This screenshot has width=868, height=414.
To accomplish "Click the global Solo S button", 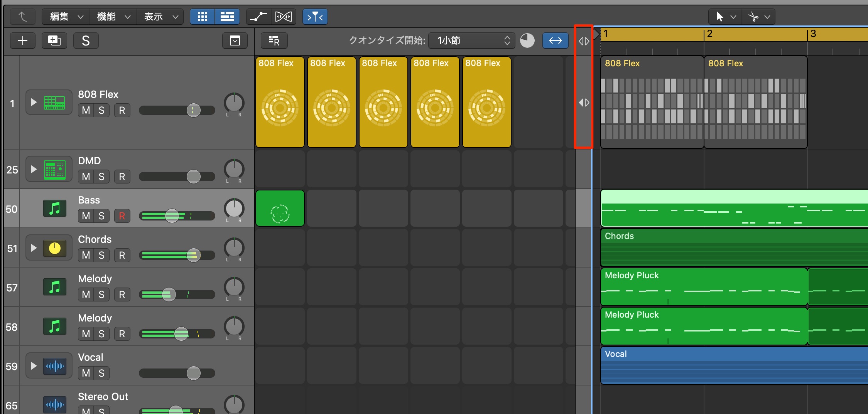I will click(x=86, y=40).
